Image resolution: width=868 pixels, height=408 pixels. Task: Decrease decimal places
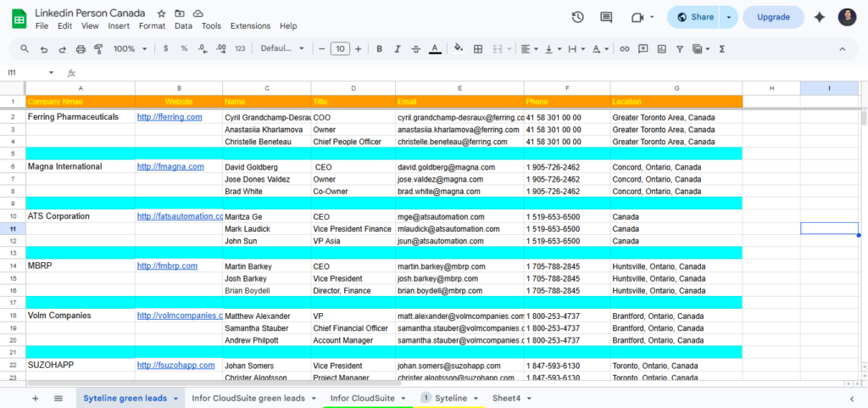click(x=202, y=48)
